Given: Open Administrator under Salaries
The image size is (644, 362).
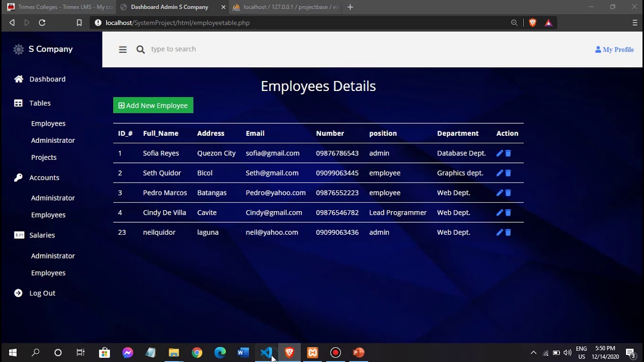Looking at the screenshot, I should click(53, 256).
